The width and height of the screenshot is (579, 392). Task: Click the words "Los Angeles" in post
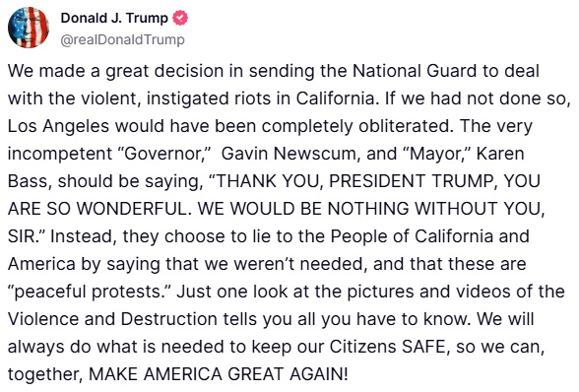[58, 126]
